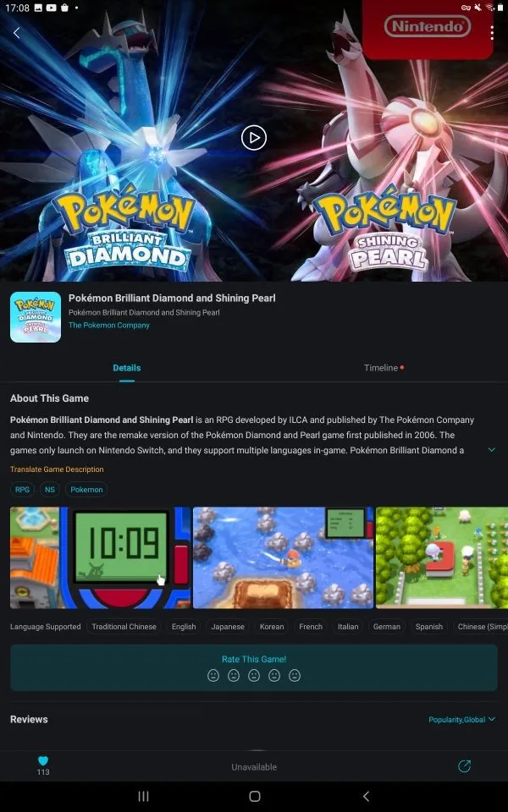This screenshot has height=812, width=508.
Task: Select the first rating face emoji
Action: (x=213, y=675)
